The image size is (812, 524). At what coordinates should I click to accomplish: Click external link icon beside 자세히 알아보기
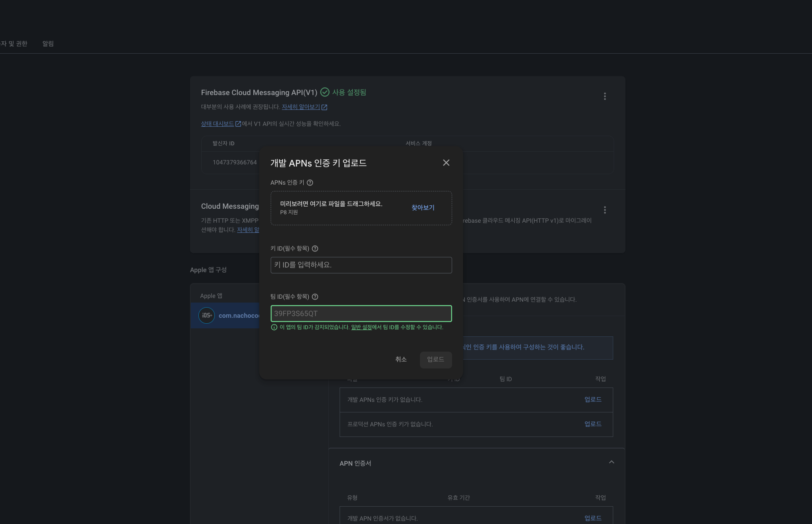[x=324, y=107]
